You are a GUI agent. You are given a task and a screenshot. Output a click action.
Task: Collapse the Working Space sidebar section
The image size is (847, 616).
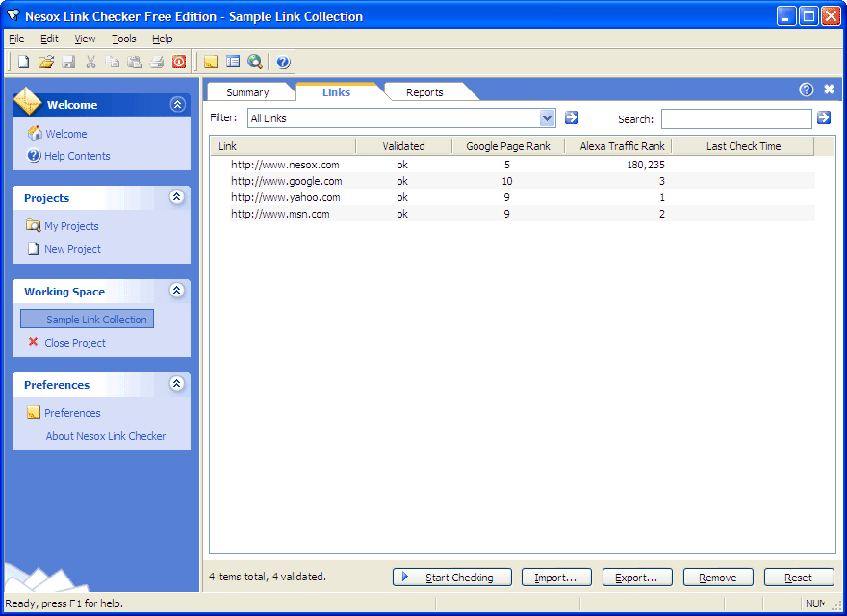176,291
